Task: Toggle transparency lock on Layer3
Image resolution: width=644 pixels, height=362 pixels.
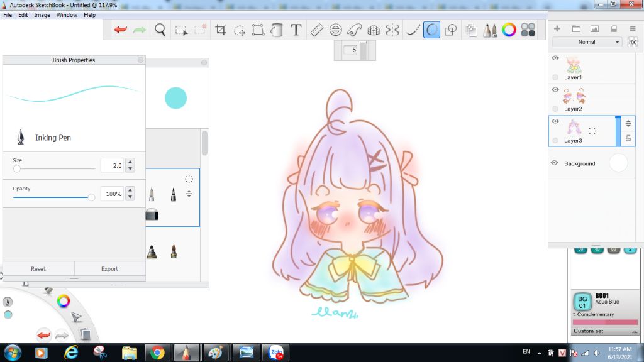Action: (x=628, y=138)
